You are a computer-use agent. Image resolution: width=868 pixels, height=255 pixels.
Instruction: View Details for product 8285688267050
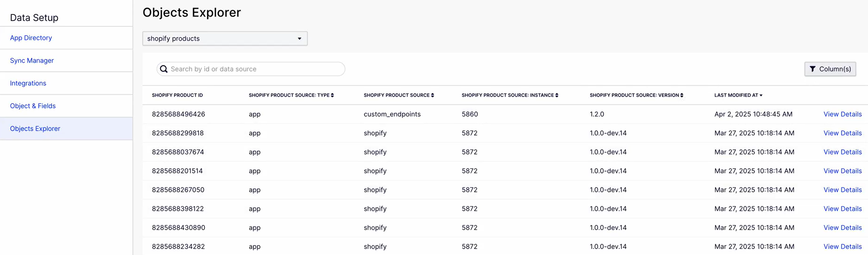point(842,190)
